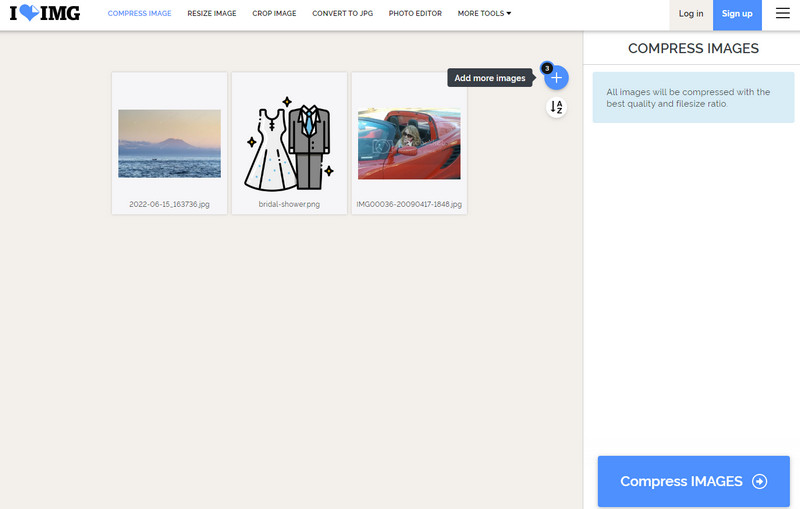The image size is (800, 509).
Task: Open the hamburger menu
Action: [x=782, y=14]
